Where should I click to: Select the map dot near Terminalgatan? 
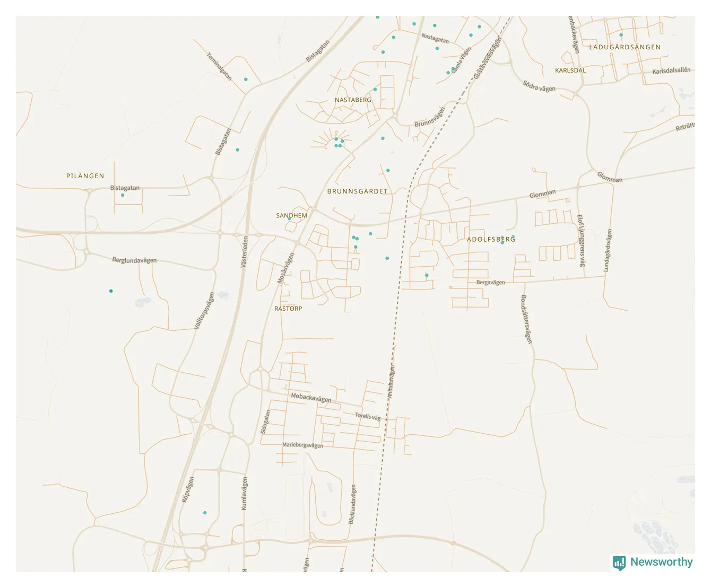(246, 80)
